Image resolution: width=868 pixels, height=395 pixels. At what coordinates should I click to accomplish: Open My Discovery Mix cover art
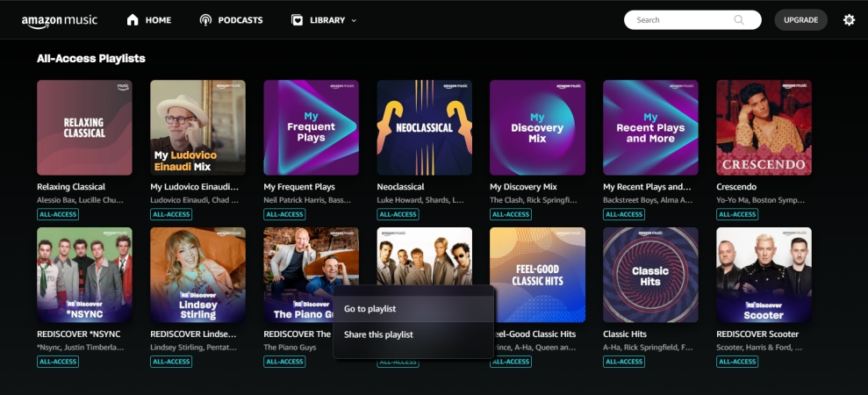[537, 127]
